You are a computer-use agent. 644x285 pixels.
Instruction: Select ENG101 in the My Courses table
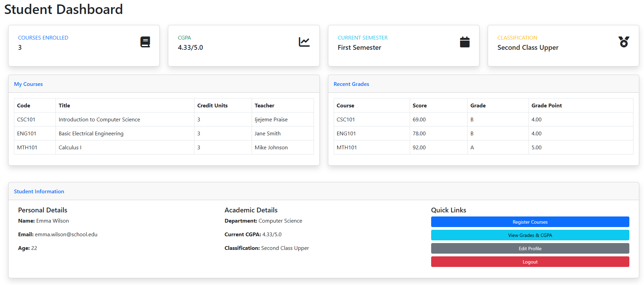click(x=27, y=133)
